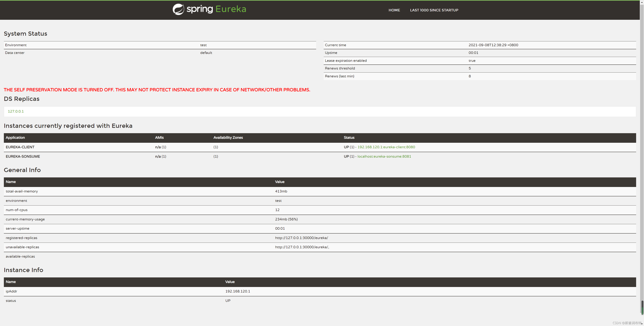
Task: Click the Uptime label in System Status
Action: [x=331, y=53]
